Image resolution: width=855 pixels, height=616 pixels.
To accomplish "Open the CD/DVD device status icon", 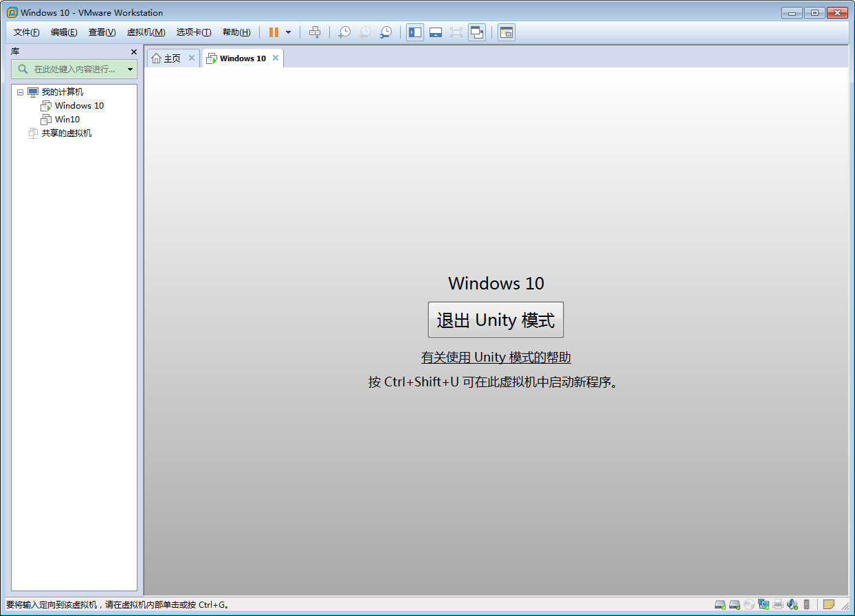I will [748, 604].
